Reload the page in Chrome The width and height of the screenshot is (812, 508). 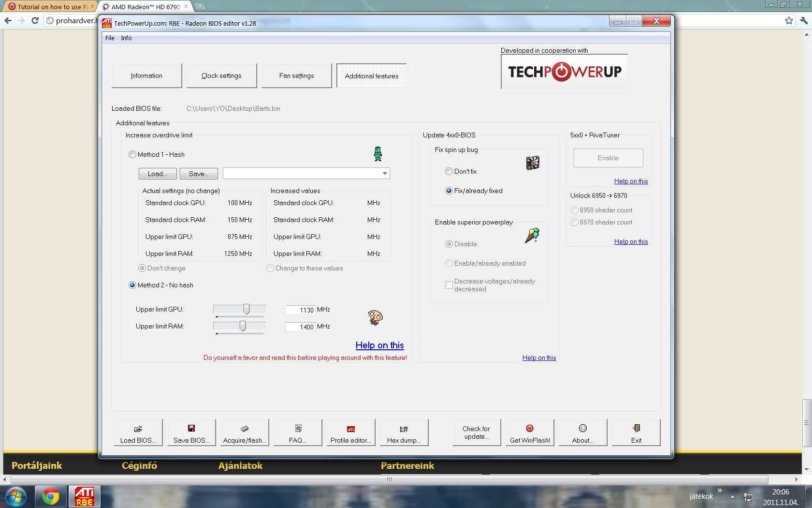[35, 20]
